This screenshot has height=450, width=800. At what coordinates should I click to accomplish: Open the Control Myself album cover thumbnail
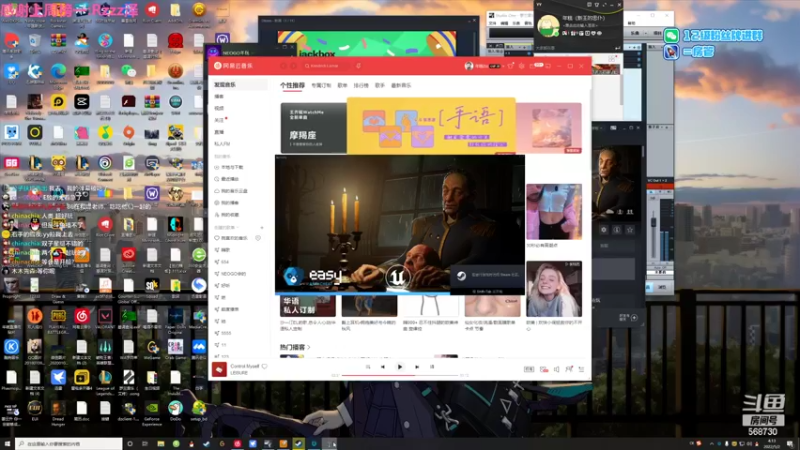tap(219, 369)
